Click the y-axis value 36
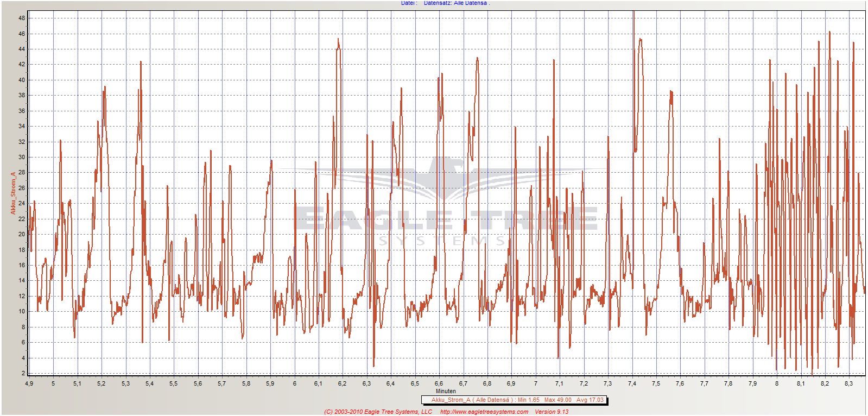This screenshot has height=416, width=868. tap(22, 111)
